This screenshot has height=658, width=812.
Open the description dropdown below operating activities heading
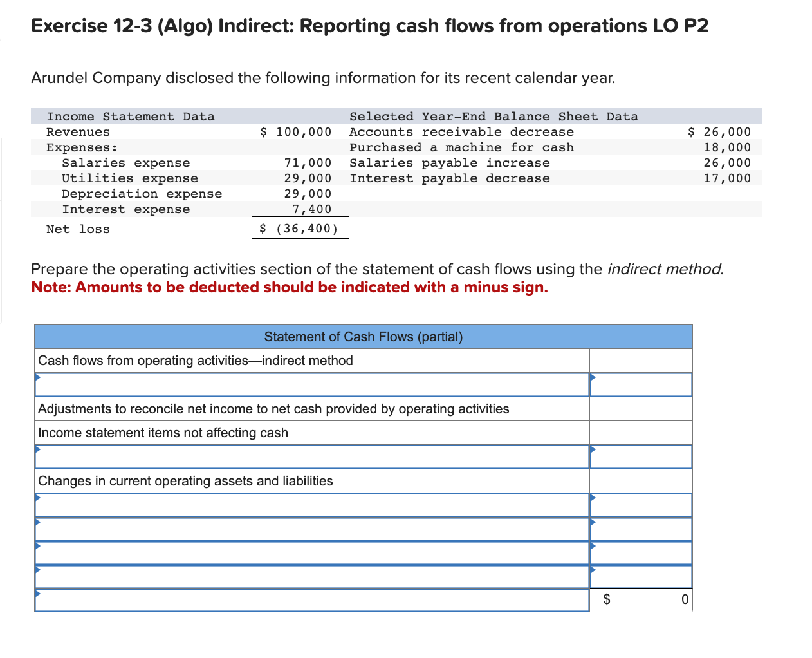[x=311, y=384]
